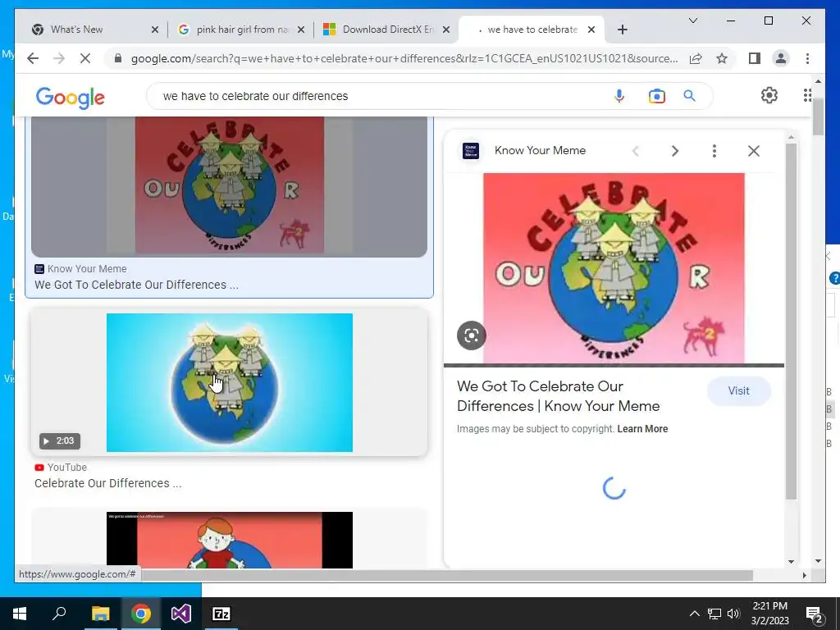Open a new tab with plus button
The width and height of the screenshot is (840, 630).
point(622,30)
